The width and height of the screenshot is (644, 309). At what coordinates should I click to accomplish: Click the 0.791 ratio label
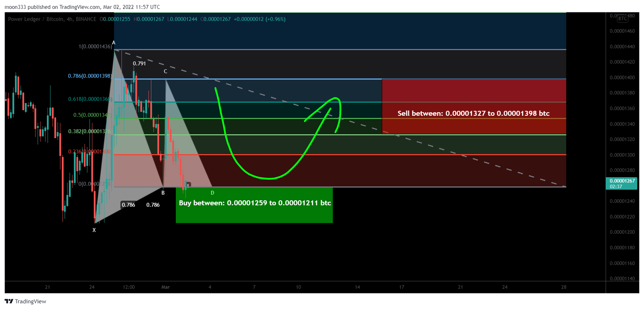click(x=139, y=64)
